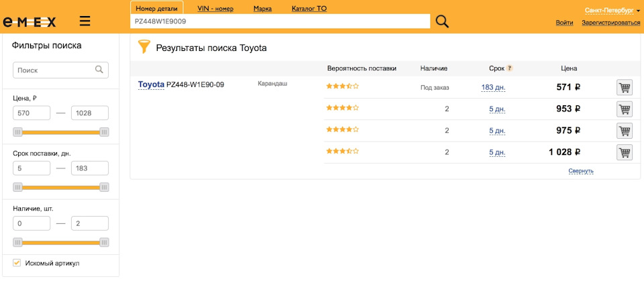Switch to the Марка tab
This screenshot has width=644, height=281.
[x=262, y=8]
